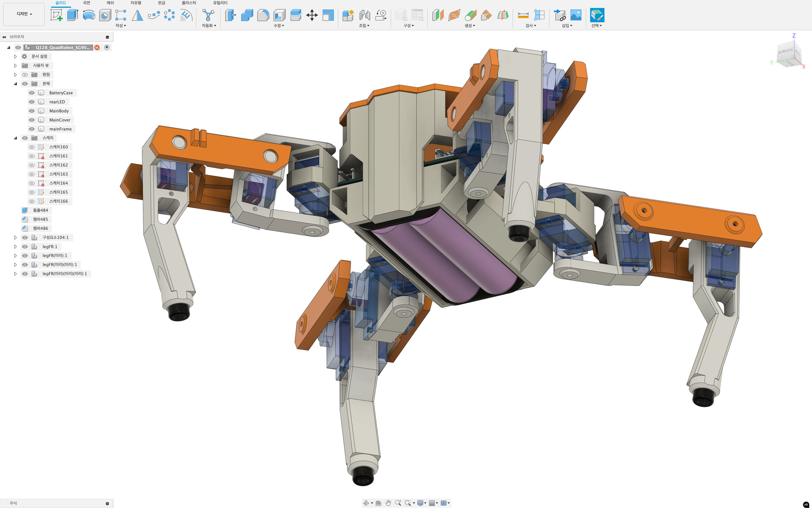Switch to the 유틸리티 tab

220,3
